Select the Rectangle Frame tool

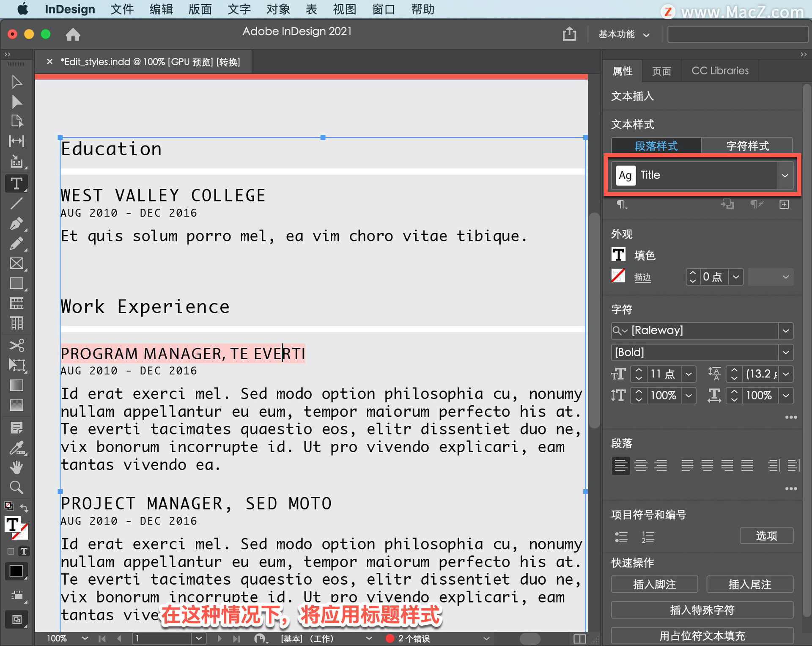pos(16,264)
